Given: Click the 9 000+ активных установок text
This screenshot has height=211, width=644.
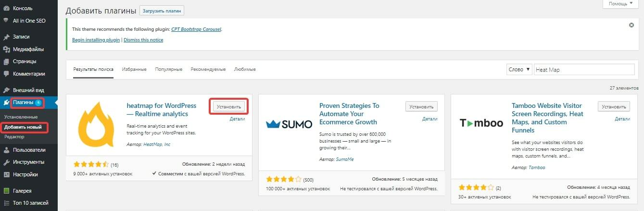Looking at the screenshot, I should point(103,174).
